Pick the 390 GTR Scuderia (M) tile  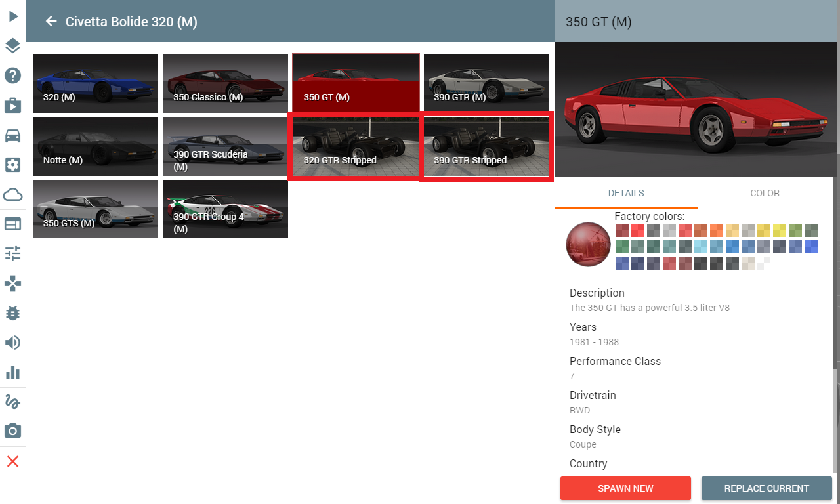[226, 146]
